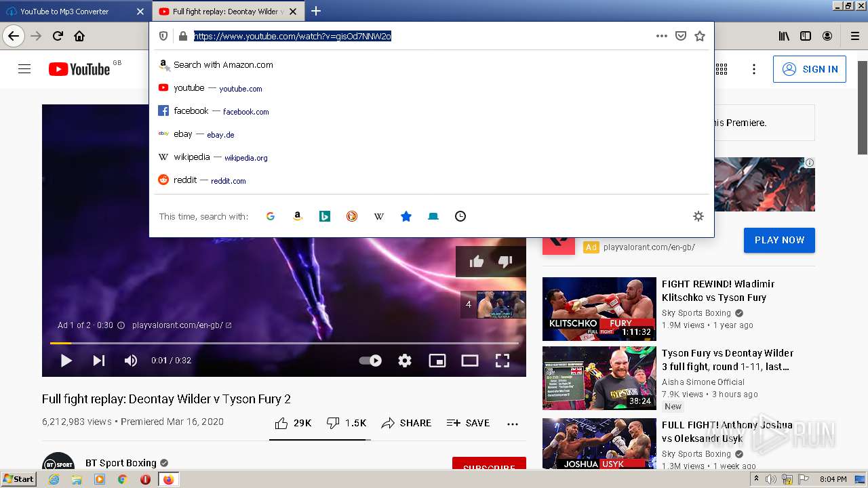This screenshot has height=488, width=868.
Task: Open more actions menu below video
Action: point(513,424)
